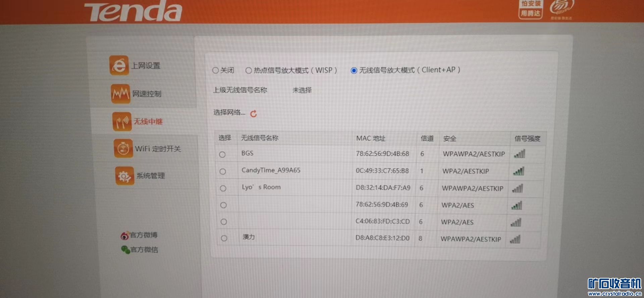
Task: Choose the Lyo's Room network radio button
Action: 223,188
